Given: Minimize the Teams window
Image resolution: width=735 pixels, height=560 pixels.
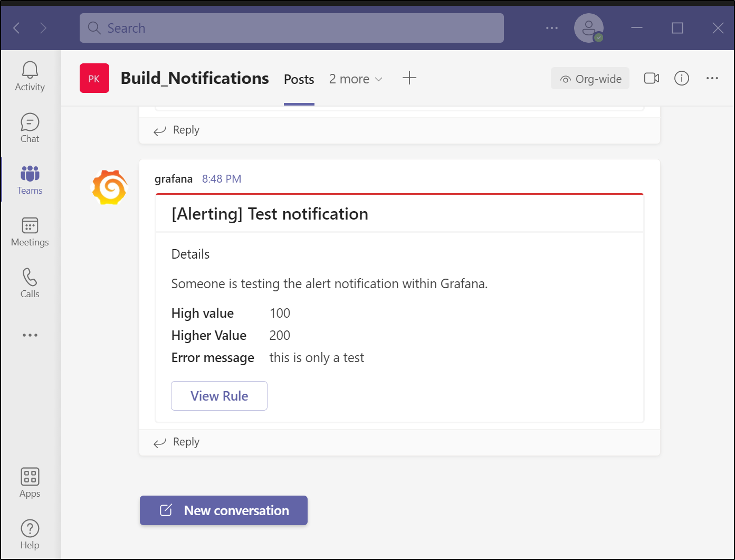Looking at the screenshot, I should 637,28.
